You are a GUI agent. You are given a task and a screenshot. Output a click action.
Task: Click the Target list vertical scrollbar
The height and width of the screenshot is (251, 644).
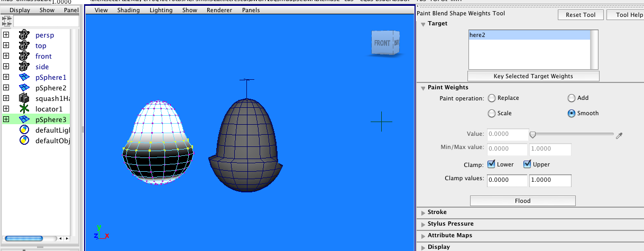[x=594, y=50]
